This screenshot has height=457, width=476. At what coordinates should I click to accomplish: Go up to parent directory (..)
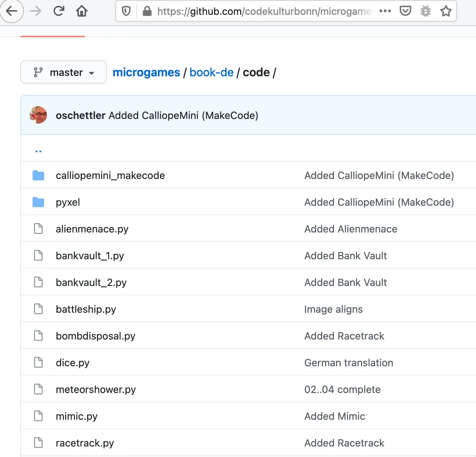(38, 151)
